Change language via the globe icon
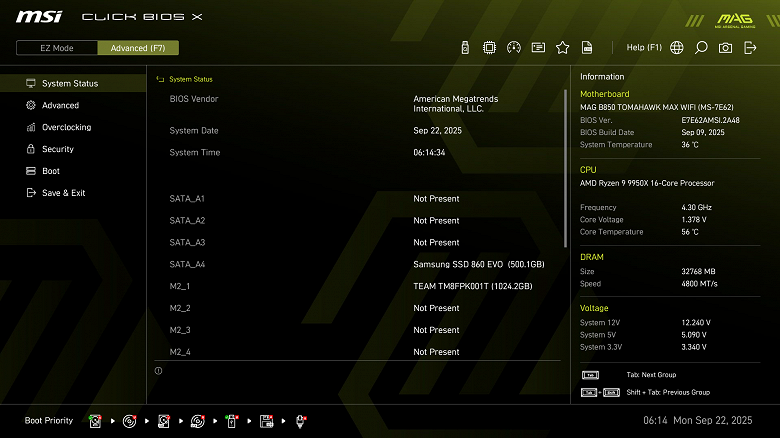This screenshot has height=438, width=780. (677, 48)
